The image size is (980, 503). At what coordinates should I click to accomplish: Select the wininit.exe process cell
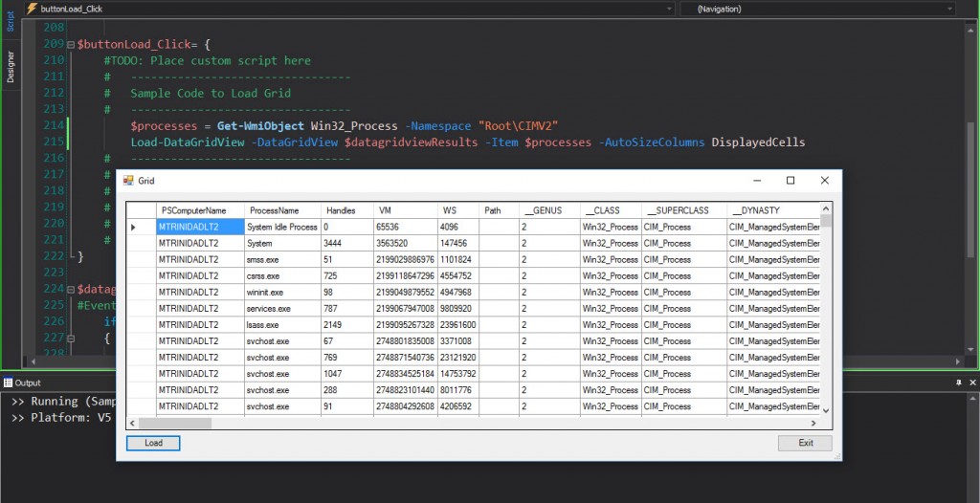tap(282, 292)
